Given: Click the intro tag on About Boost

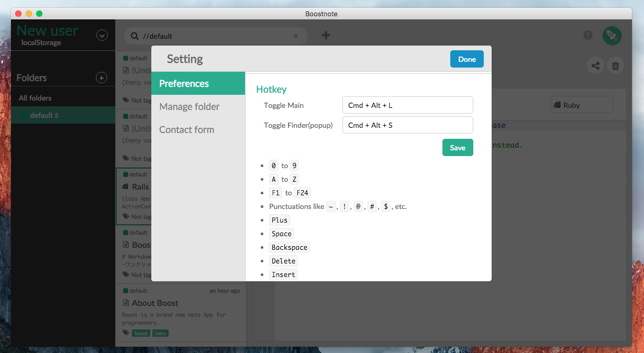Looking at the screenshot, I should 161,333.
